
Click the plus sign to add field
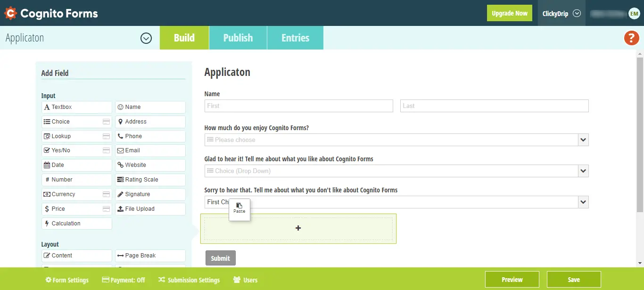click(298, 228)
